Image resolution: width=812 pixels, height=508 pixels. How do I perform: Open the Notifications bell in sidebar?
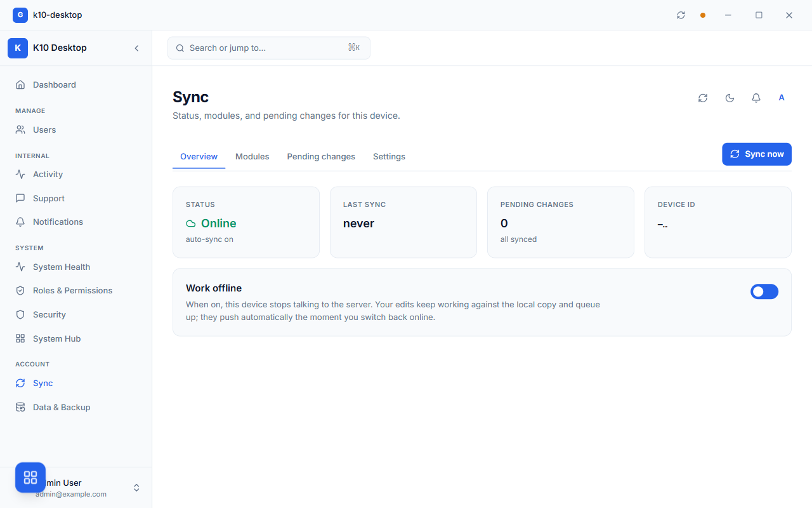[x=20, y=222]
